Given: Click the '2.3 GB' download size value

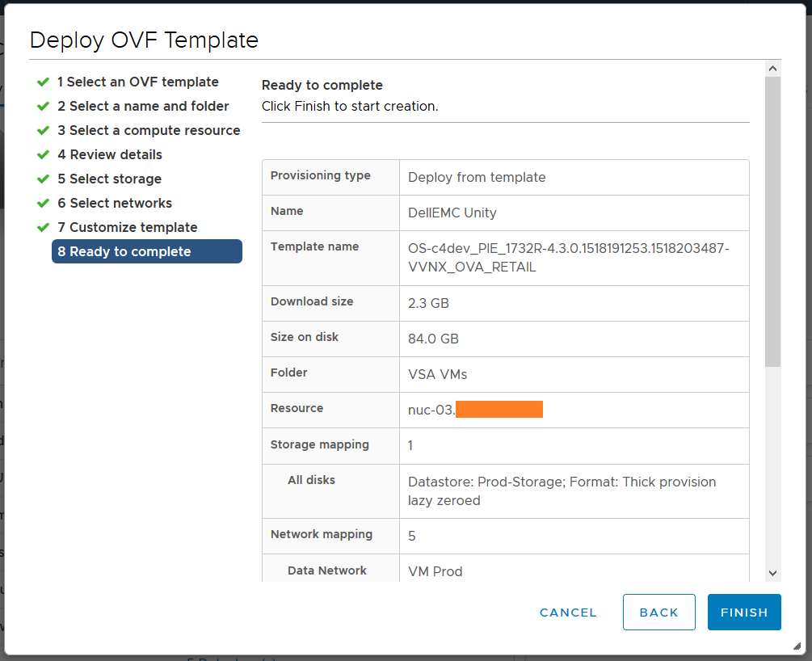Looking at the screenshot, I should [428, 303].
